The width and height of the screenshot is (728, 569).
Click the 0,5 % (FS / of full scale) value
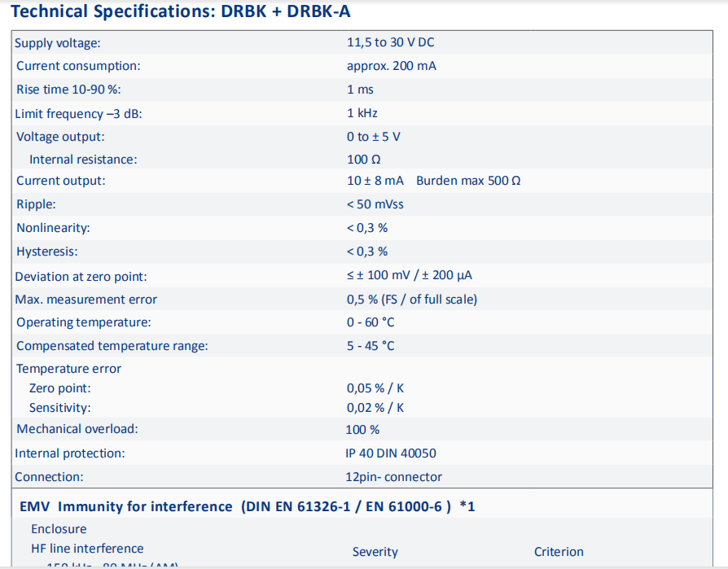(412, 300)
